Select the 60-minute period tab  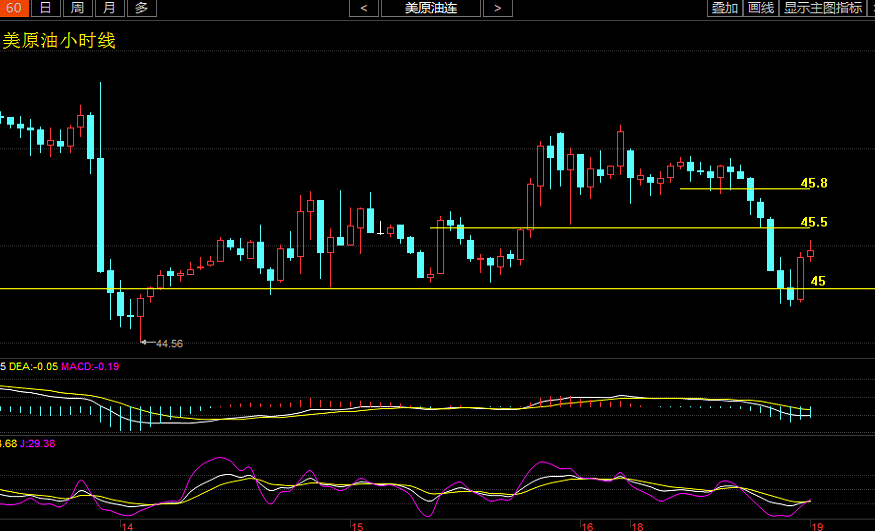pos(14,8)
